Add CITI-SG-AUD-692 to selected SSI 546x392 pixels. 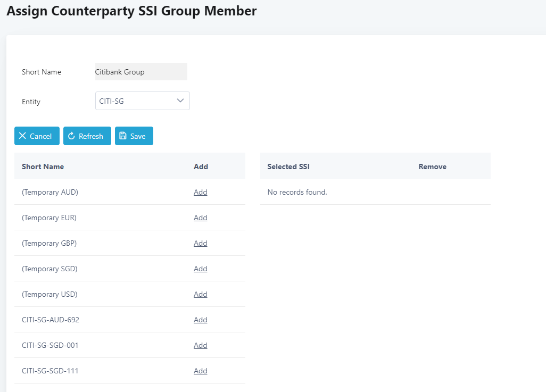200,320
